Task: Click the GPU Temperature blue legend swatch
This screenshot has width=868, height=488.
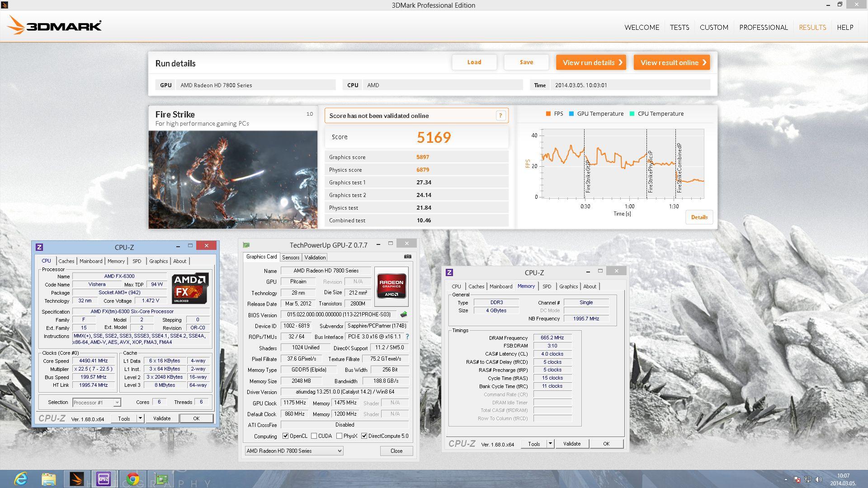Action: tap(571, 114)
